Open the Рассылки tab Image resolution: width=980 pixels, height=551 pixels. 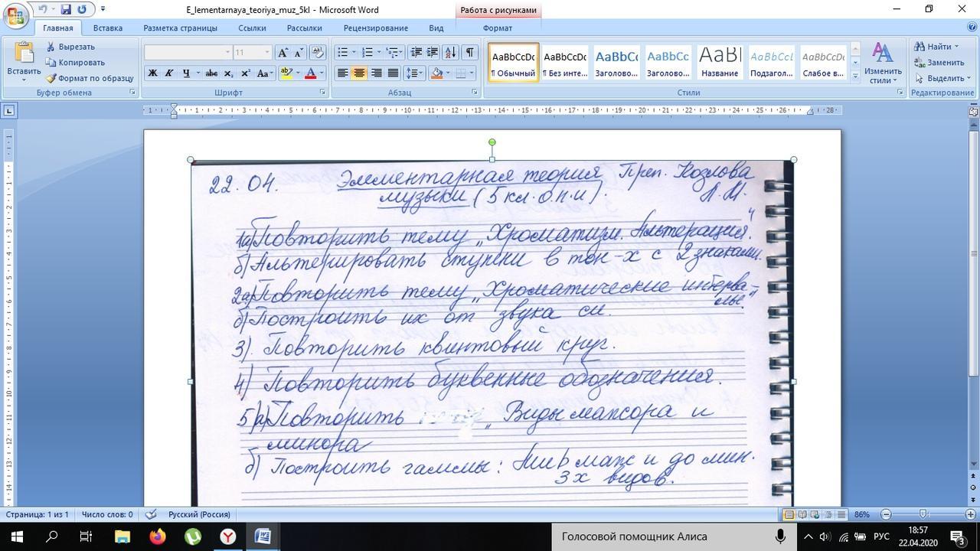point(304,28)
